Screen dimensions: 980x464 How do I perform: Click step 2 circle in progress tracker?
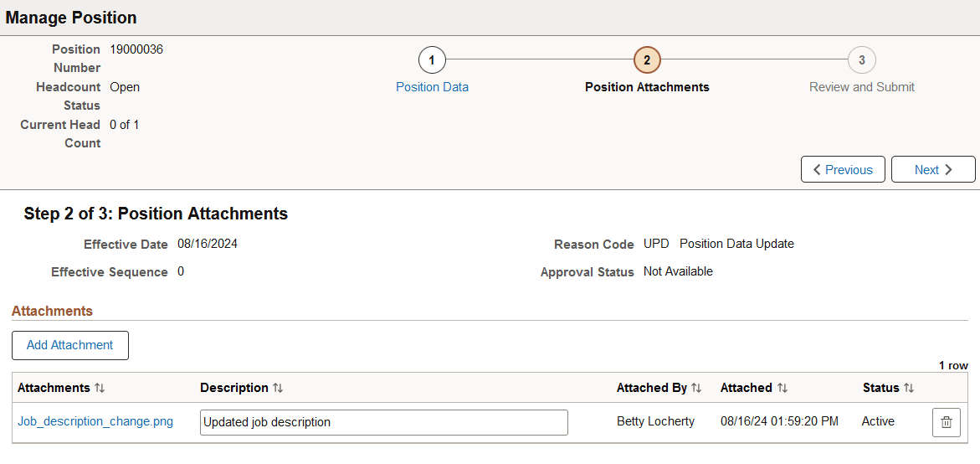pos(647,60)
